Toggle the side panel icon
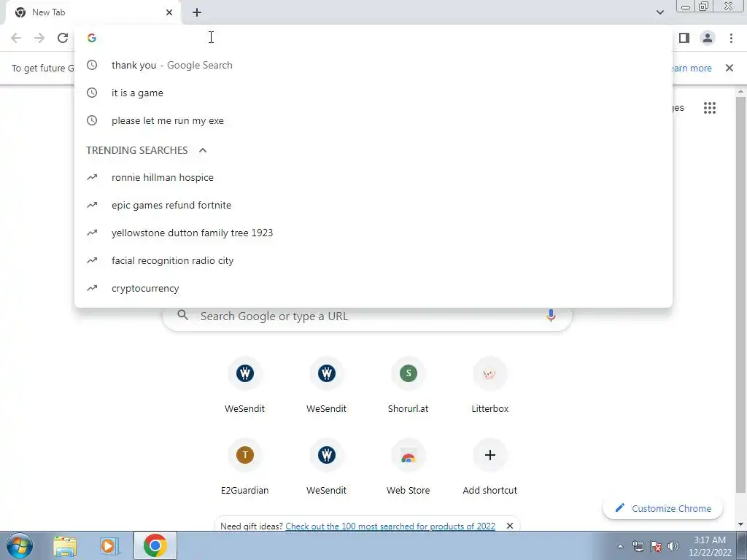 (684, 38)
